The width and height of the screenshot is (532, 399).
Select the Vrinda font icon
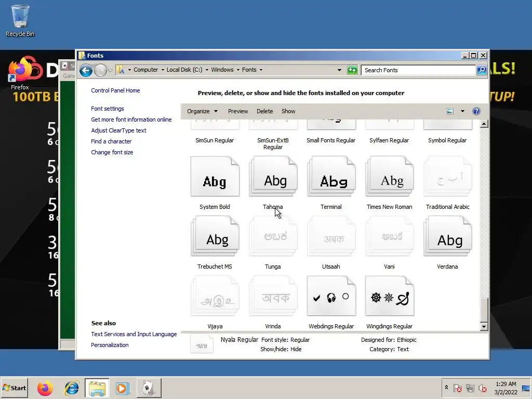tap(273, 296)
